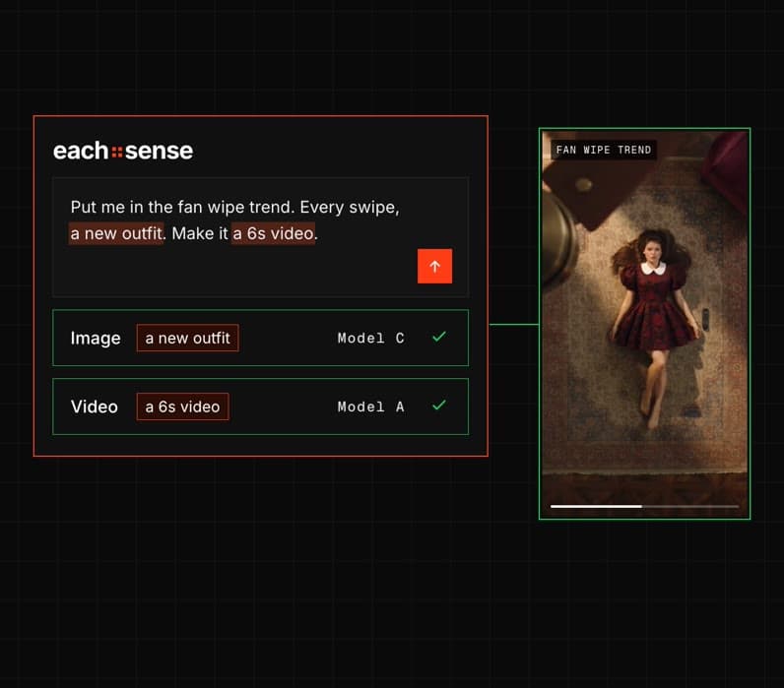Screen dimensions: 784x688
Task: Click the highlighted 'a new outfit' phrase in prompt
Action: (x=116, y=233)
